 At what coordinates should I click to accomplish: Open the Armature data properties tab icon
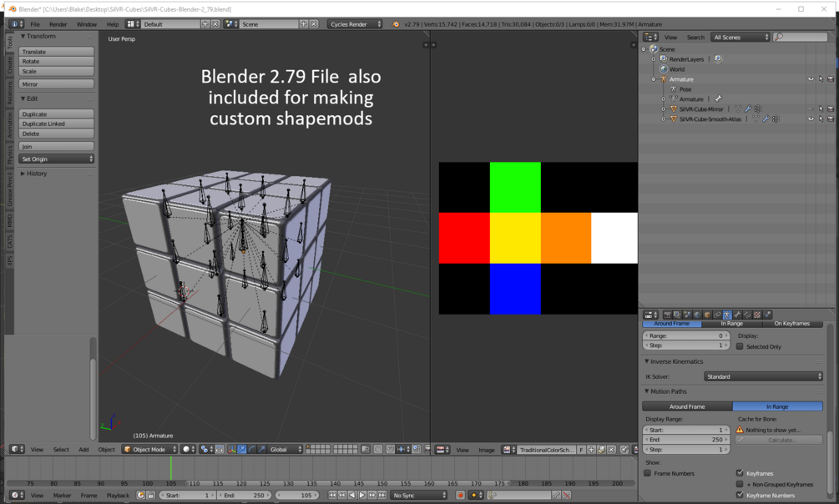point(727,315)
